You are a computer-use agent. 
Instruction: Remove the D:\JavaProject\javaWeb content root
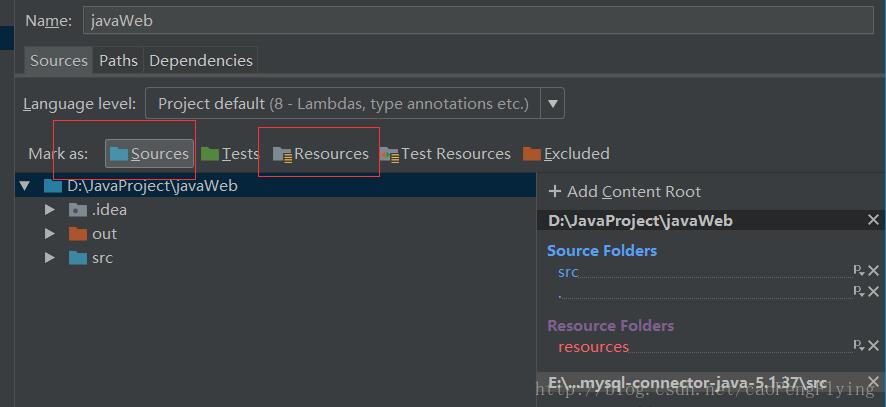(x=873, y=220)
